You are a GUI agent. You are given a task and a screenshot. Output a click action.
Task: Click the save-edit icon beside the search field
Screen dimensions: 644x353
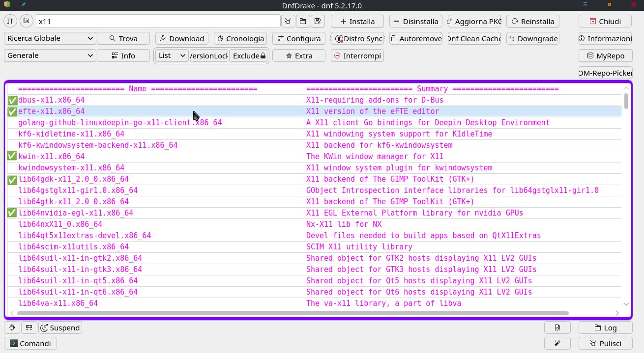[x=318, y=21]
